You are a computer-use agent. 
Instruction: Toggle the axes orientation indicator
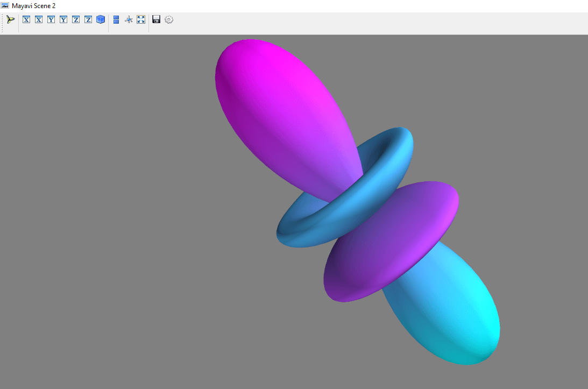(x=128, y=19)
